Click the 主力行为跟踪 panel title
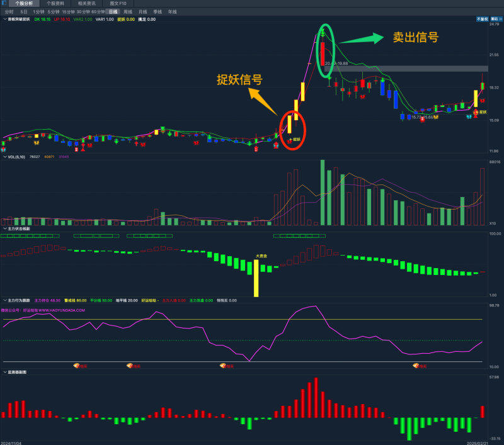 pyautogui.click(x=19, y=300)
